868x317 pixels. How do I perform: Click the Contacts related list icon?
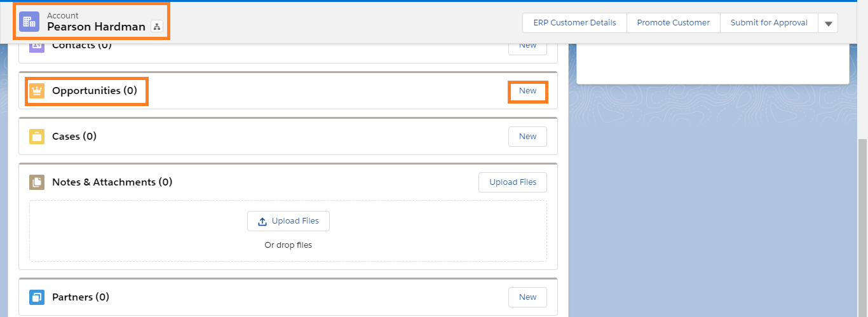pos(37,48)
